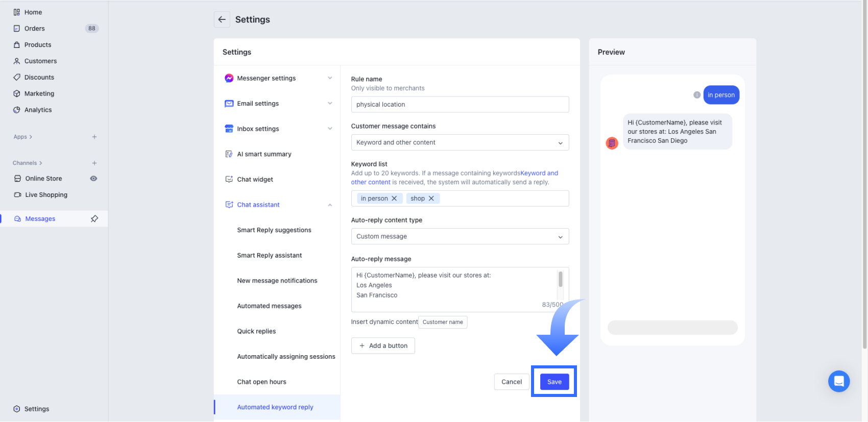868x422 pixels.
Task: Add an app using Apps plus icon
Action: click(x=94, y=137)
